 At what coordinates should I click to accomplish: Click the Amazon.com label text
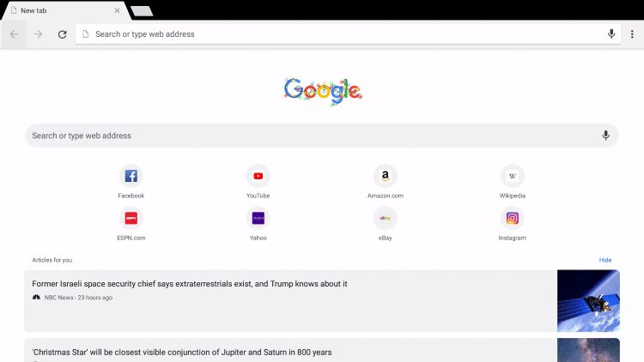pos(386,196)
